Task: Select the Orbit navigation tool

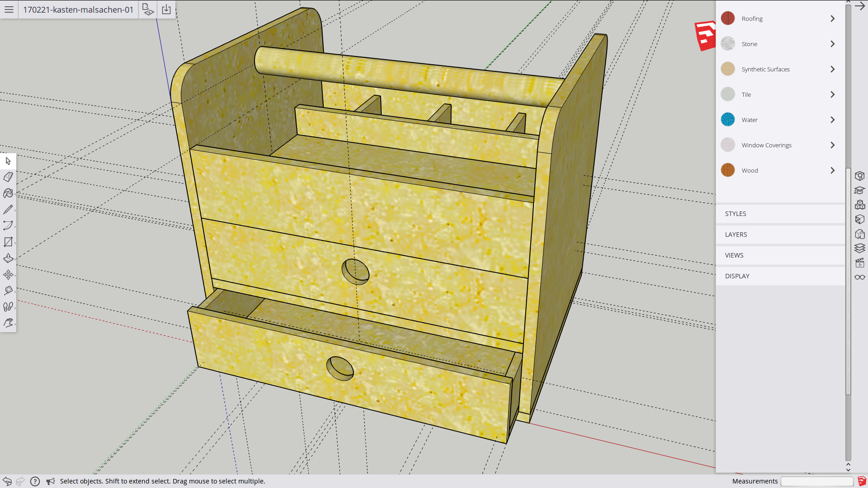Action: click(8, 323)
